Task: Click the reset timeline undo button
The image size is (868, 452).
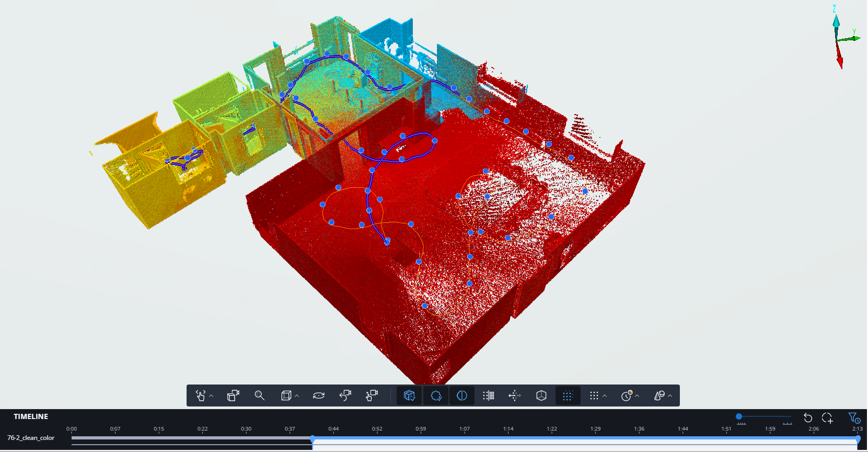Action: point(808,417)
